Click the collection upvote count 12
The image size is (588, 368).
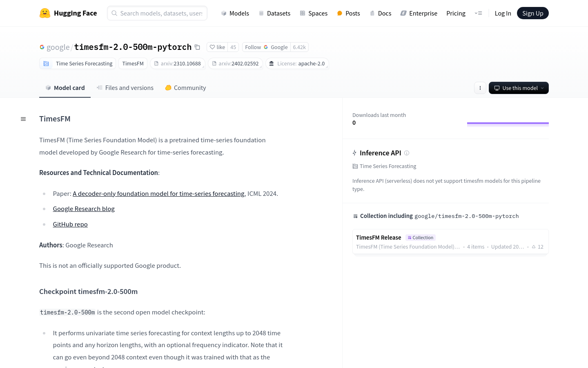pos(537,247)
